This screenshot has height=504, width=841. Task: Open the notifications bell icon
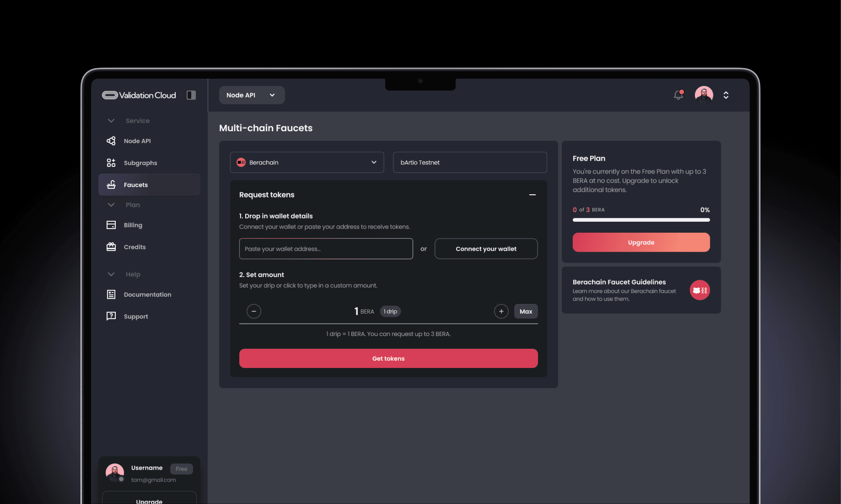point(678,95)
